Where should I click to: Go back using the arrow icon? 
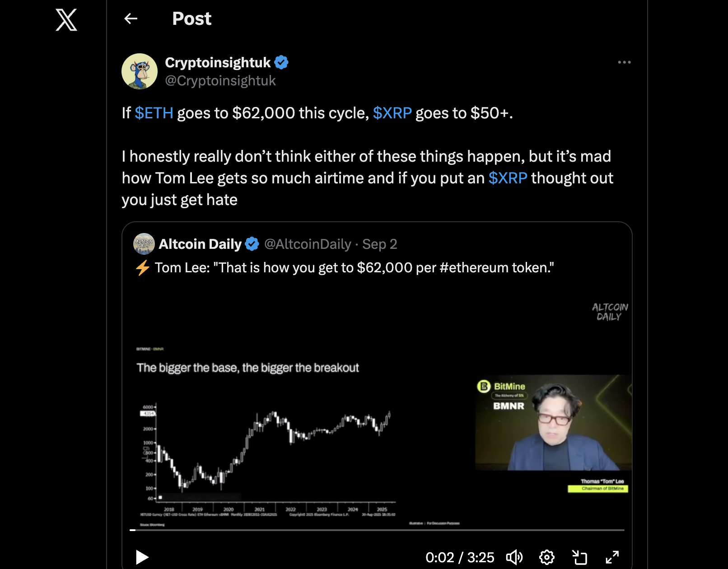tap(131, 19)
